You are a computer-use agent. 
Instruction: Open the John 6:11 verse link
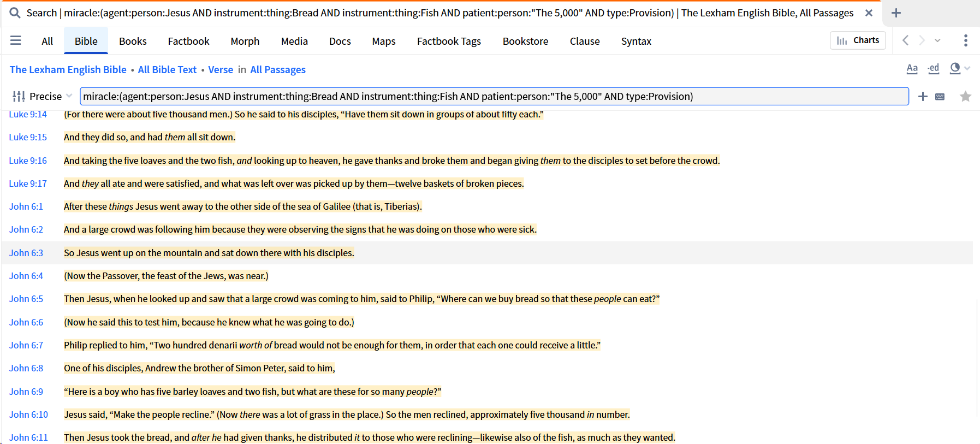(28, 437)
